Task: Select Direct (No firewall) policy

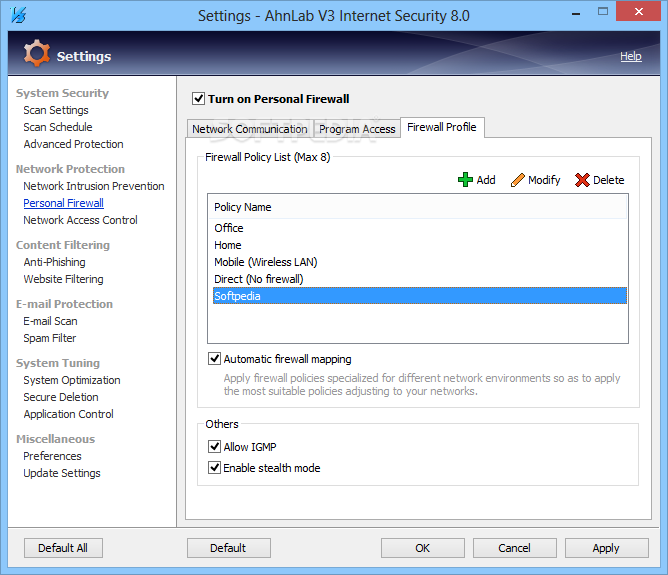Action: click(420, 279)
